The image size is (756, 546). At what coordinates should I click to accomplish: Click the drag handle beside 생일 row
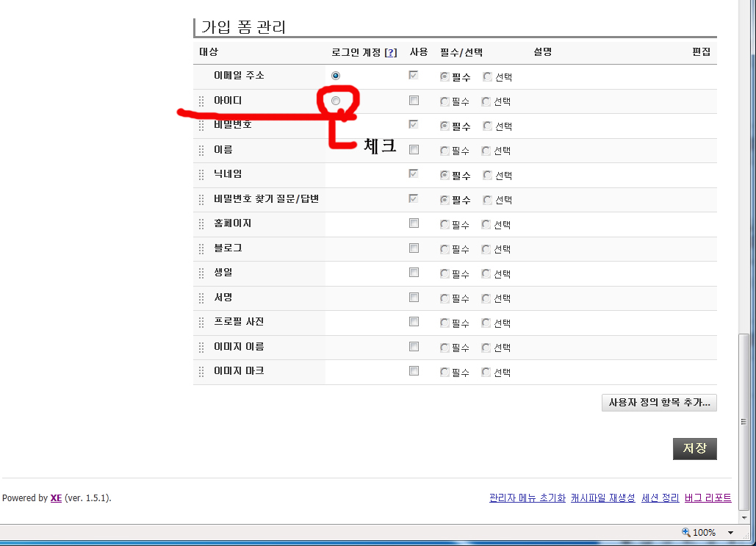201,273
